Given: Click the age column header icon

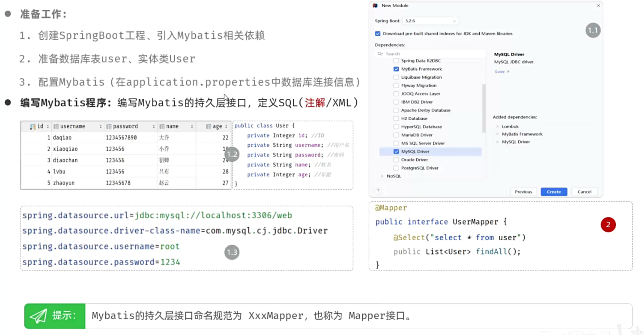Looking at the screenshot, I should (x=209, y=127).
